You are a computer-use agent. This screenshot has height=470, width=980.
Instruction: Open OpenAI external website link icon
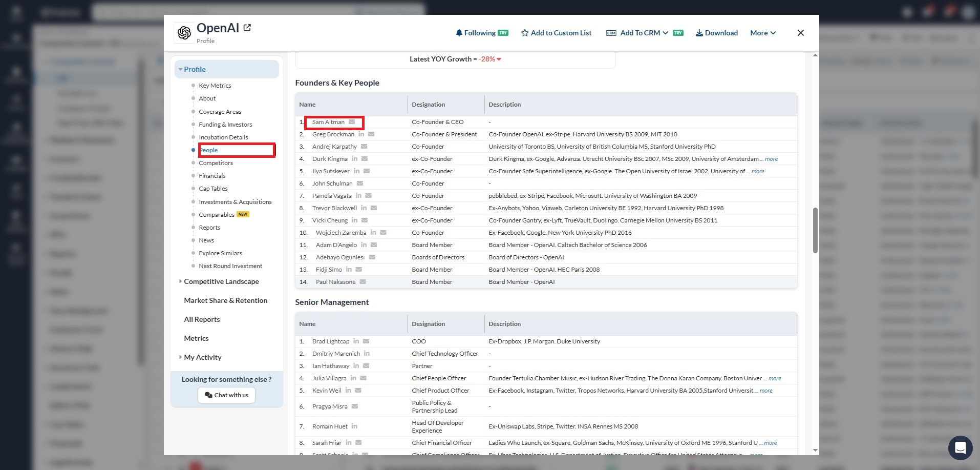(247, 28)
